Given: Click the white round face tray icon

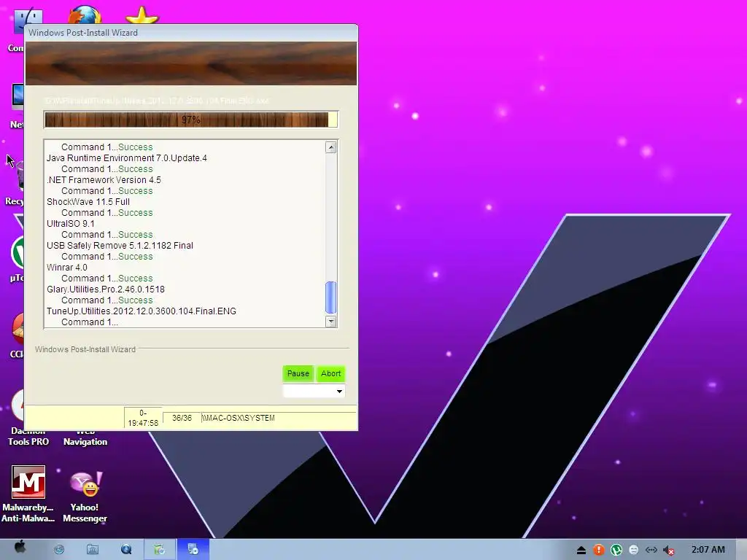Looking at the screenshot, I should [634, 550].
